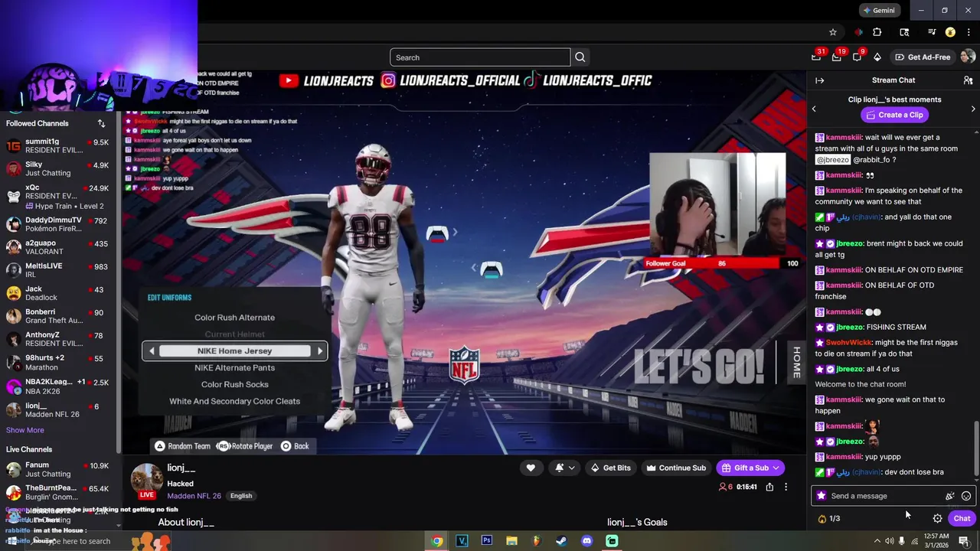
Task: Open the chat community users list icon
Action: (x=968, y=80)
